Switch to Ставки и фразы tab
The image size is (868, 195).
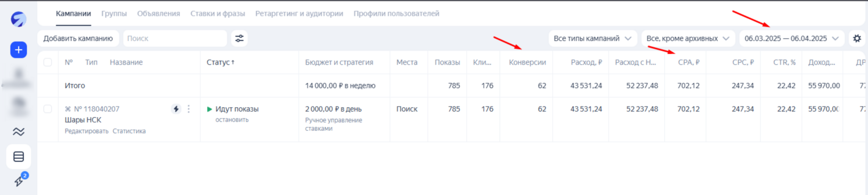218,13
